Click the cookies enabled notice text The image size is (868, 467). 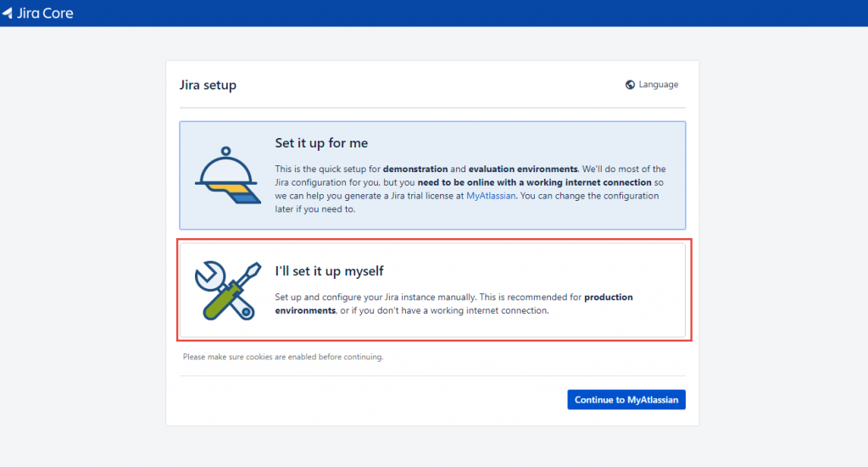point(283,357)
